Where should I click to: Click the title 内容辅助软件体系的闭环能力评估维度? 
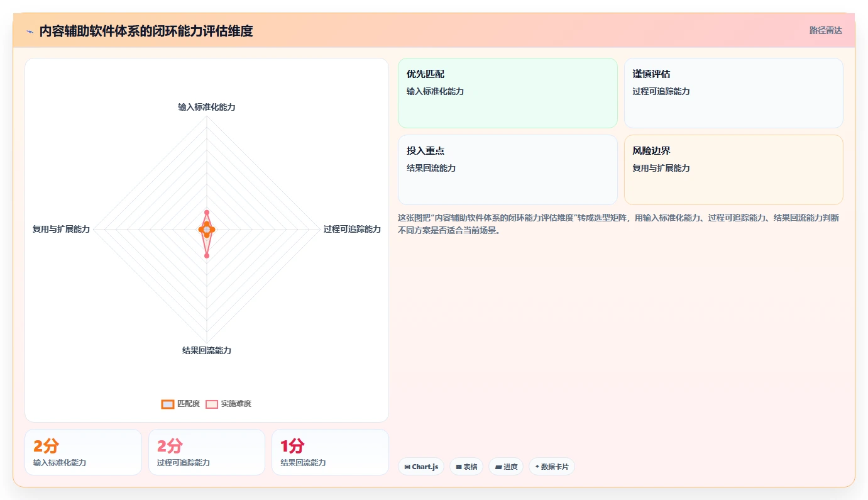[146, 31]
